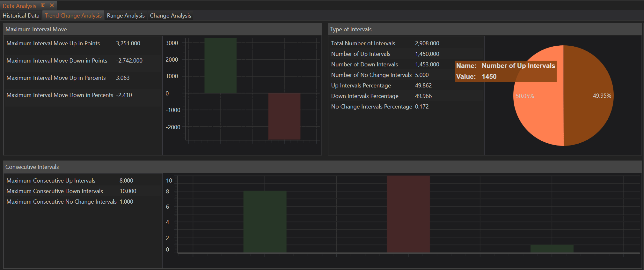Click the Data Analysis panel title
The height and width of the screenshot is (270, 644).
click(19, 6)
